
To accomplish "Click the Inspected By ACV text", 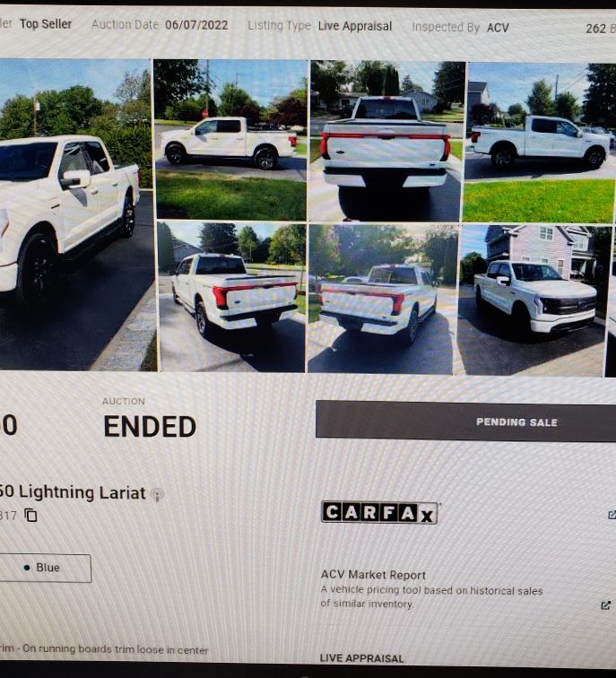I will tap(460, 28).
